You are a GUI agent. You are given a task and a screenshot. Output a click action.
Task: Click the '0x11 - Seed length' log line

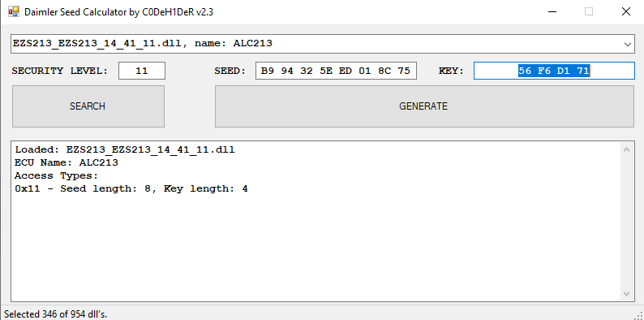131,188
